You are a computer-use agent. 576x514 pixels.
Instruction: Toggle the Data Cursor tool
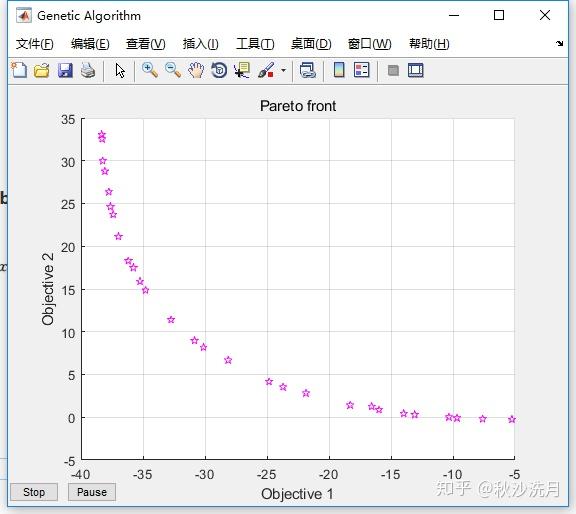[242, 70]
